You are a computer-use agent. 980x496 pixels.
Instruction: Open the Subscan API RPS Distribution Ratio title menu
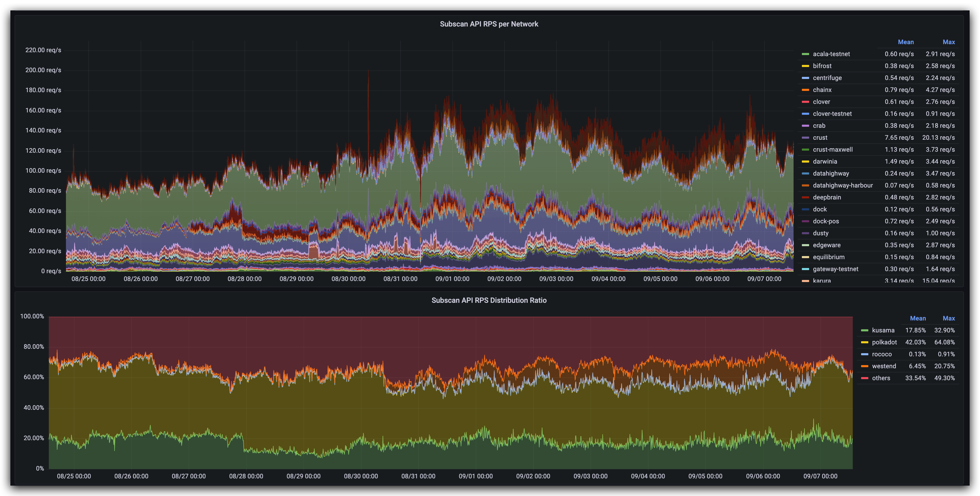[x=489, y=300]
